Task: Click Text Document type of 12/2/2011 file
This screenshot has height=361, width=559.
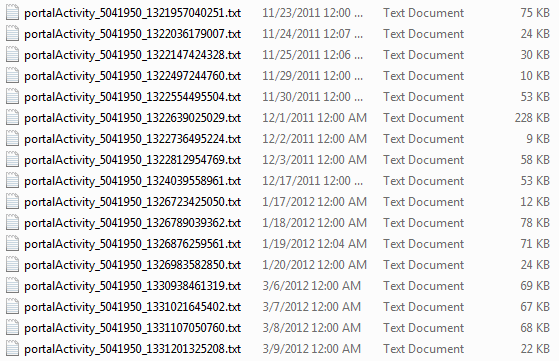Action: click(424, 139)
